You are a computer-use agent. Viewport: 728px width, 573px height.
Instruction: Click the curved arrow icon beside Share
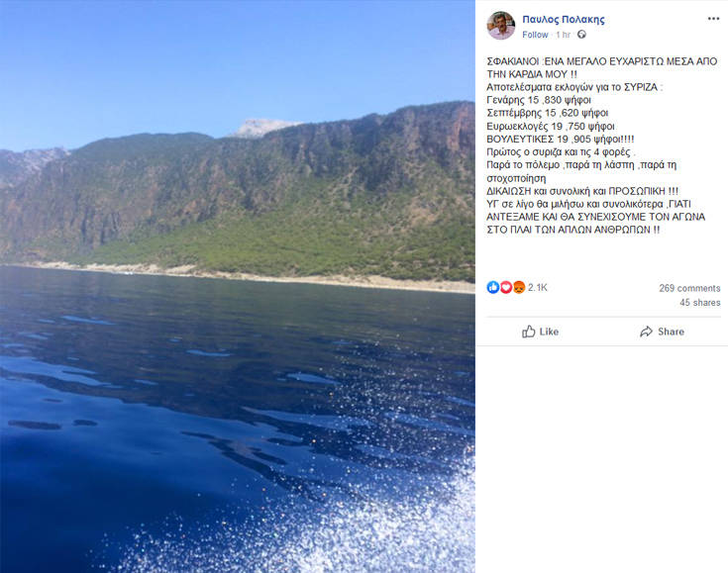point(646,332)
